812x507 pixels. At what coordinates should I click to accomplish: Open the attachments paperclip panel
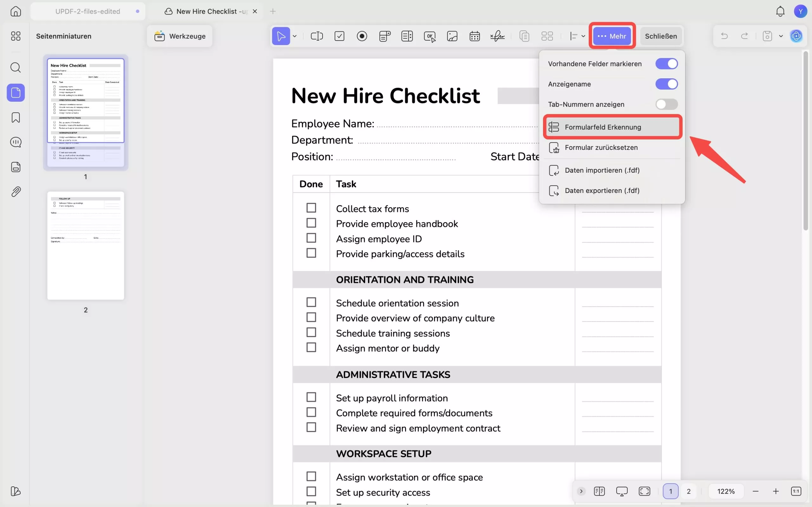(x=16, y=191)
